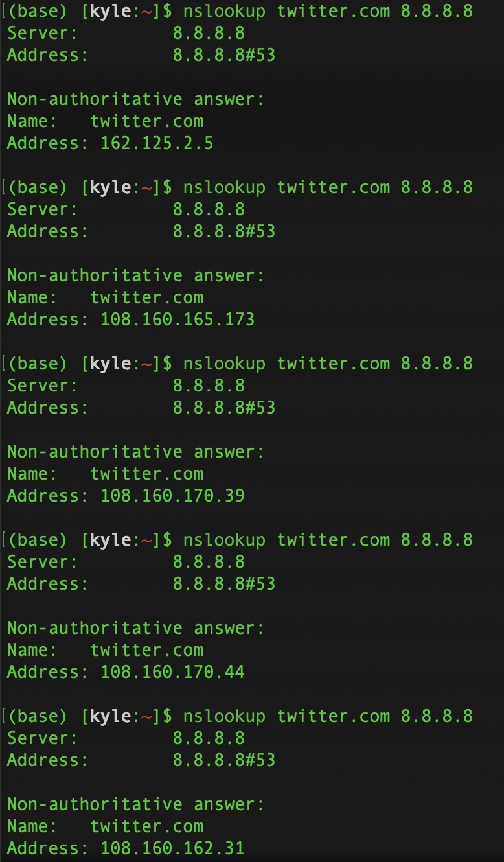Click the IP address 108.160.170.44
504x862 pixels.
172,672
